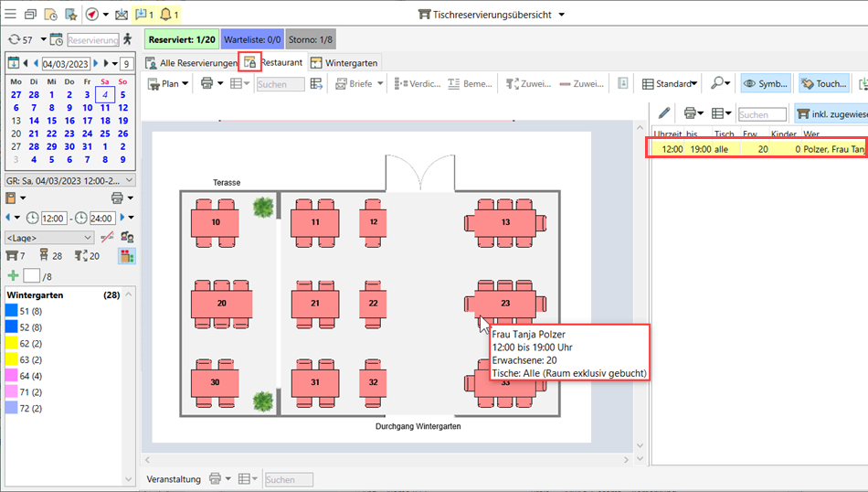Switch to the Wintergarten tab

[345, 63]
